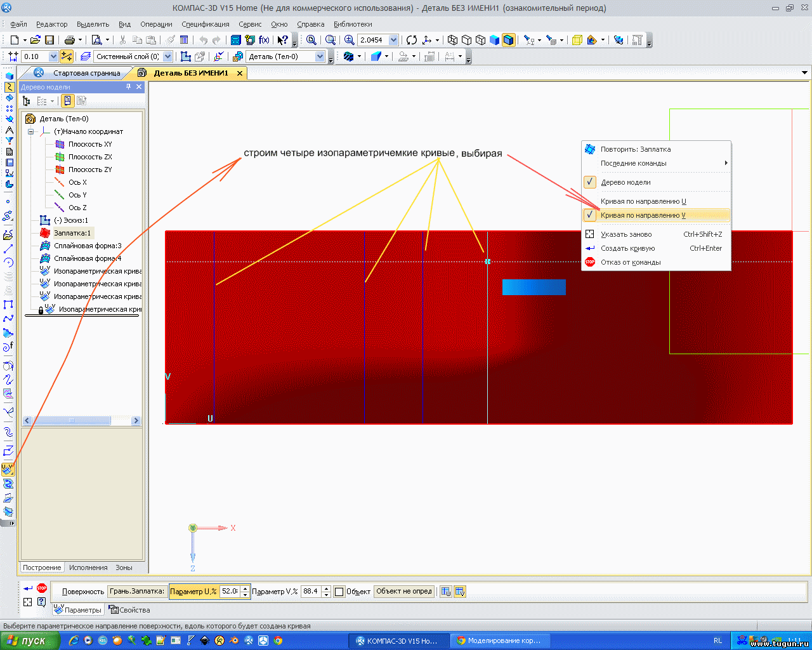Select shaded without edges display mode
The width and height of the screenshot is (812, 650).
(494, 40)
